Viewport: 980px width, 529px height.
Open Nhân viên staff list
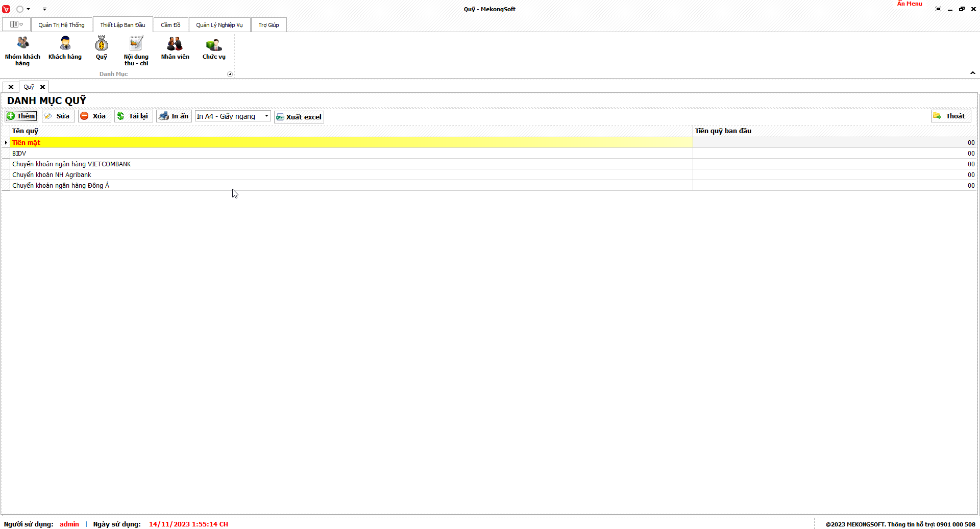click(x=175, y=48)
